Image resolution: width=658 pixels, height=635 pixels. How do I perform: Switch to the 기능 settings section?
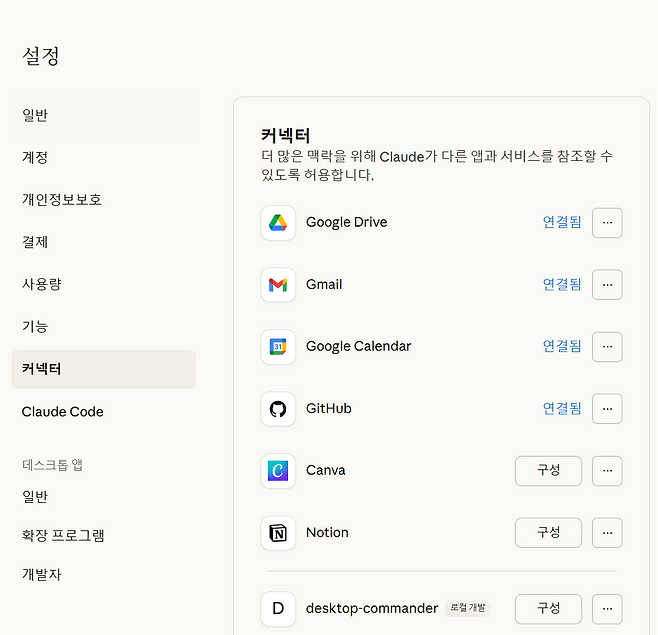click(x=103, y=327)
